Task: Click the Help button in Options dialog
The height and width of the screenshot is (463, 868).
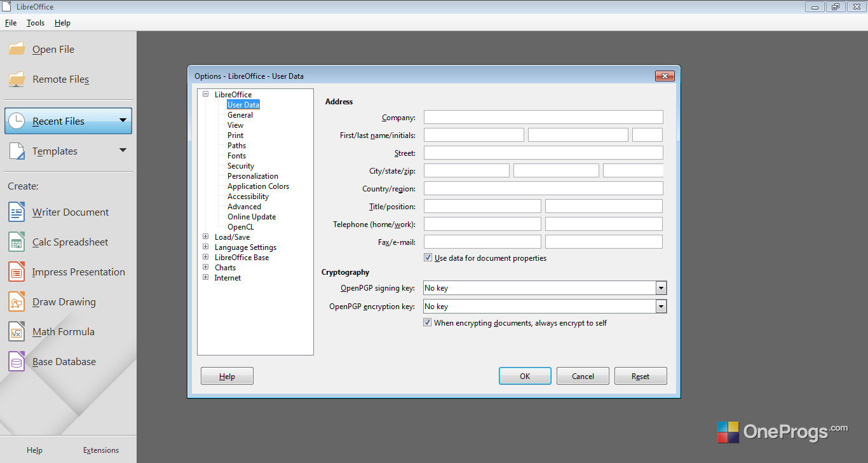Action: (x=227, y=376)
